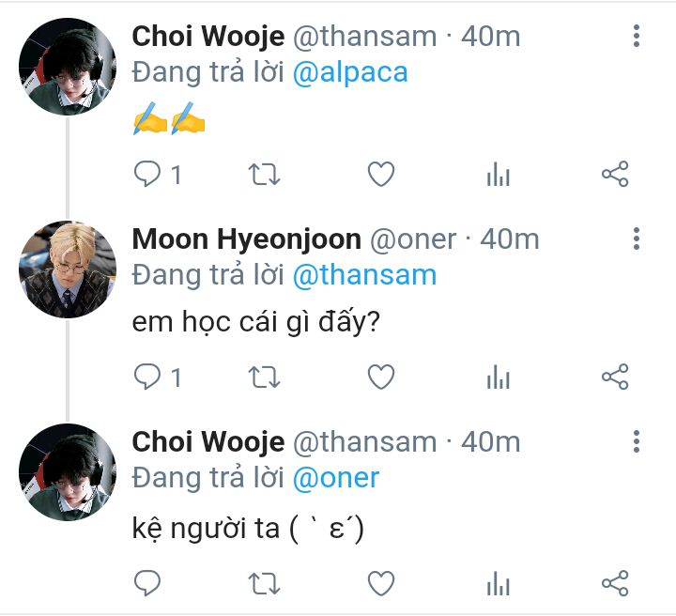The height and width of the screenshot is (616, 676).
Task: Share Moon Hyeonjoon's tweet
Action: pos(614,377)
